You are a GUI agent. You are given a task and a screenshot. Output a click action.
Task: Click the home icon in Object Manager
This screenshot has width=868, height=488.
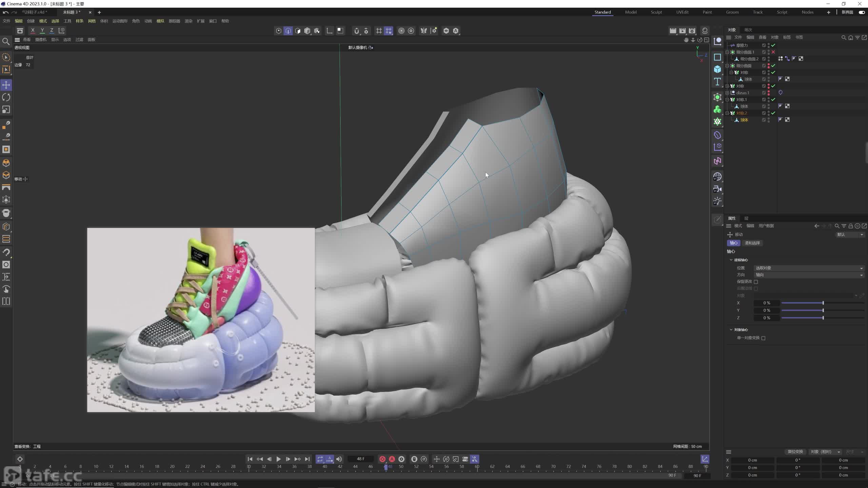tap(851, 38)
